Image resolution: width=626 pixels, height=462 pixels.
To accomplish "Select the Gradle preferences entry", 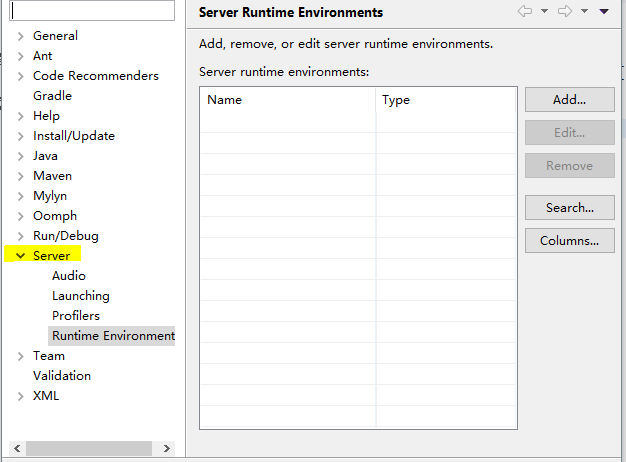I will (52, 96).
